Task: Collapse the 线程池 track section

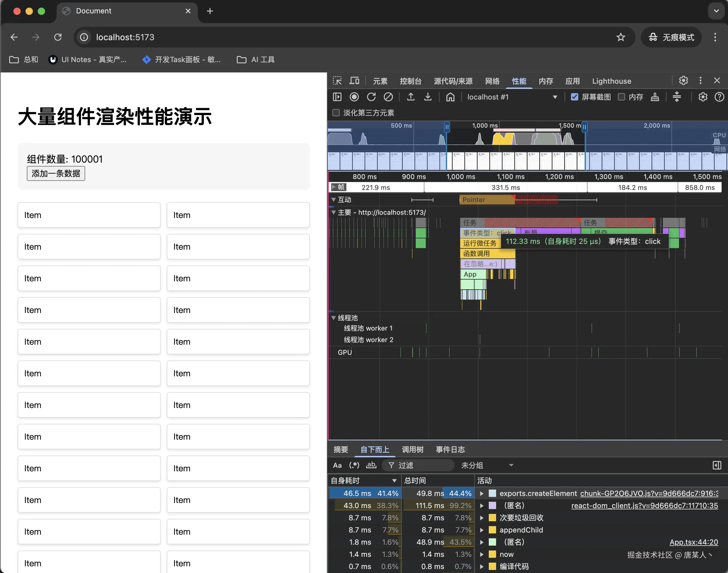Action: (x=333, y=318)
